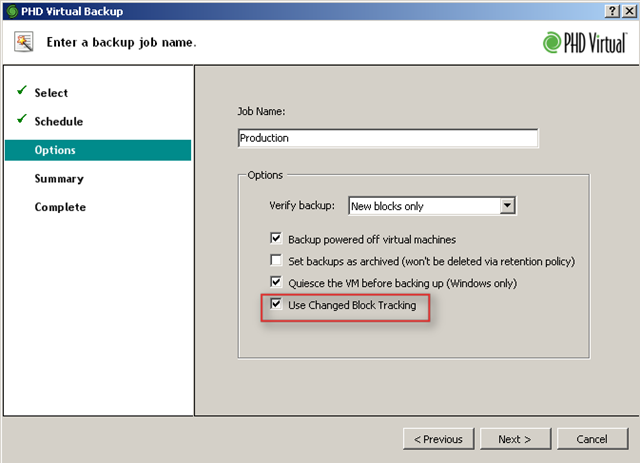This screenshot has width=640, height=463.
Task: Click the PHD Virtual Backup title bar icon
Action: pos(10,9)
